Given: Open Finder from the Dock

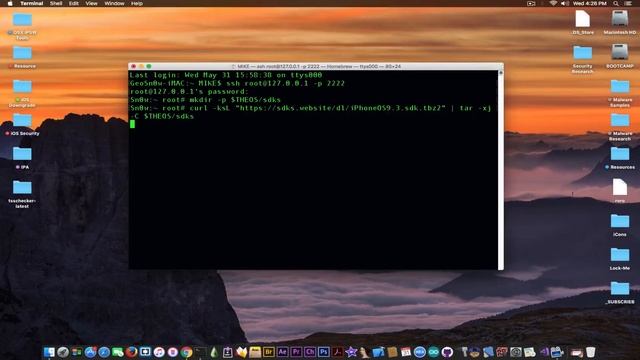Looking at the screenshot, I should coord(49,352).
